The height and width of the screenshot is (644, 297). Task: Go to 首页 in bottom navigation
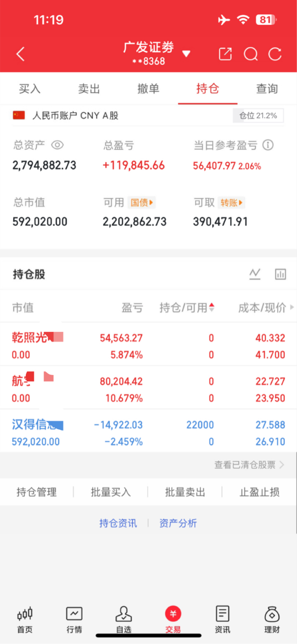pyautogui.click(x=25, y=619)
